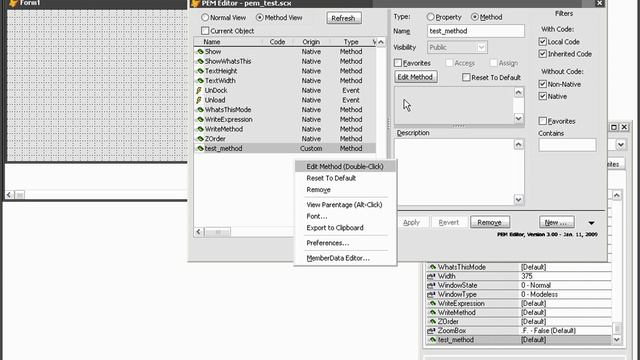Click WindowState property icon in Properties window
The image size is (640, 360).
point(431,285)
